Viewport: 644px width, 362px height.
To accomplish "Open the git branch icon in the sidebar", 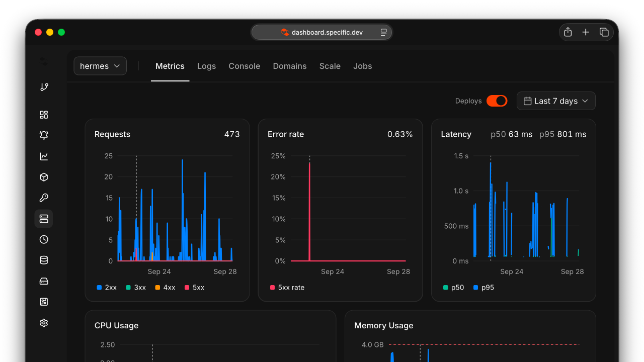I will (44, 87).
